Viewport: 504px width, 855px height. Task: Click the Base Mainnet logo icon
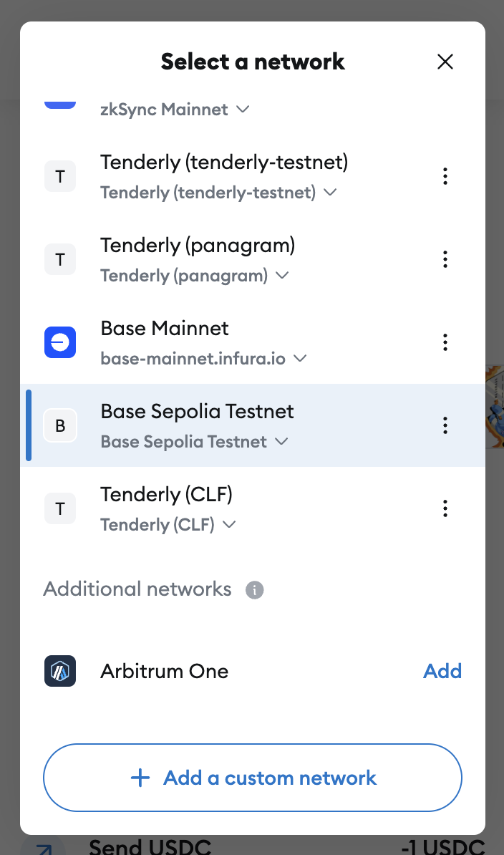(x=60, y=342)
